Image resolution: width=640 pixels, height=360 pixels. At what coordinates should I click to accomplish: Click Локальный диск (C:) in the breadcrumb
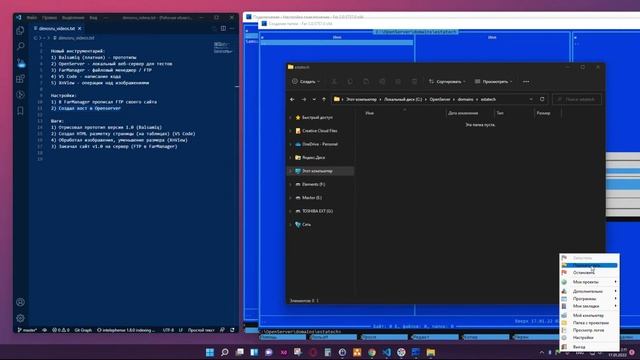point(403,99)
